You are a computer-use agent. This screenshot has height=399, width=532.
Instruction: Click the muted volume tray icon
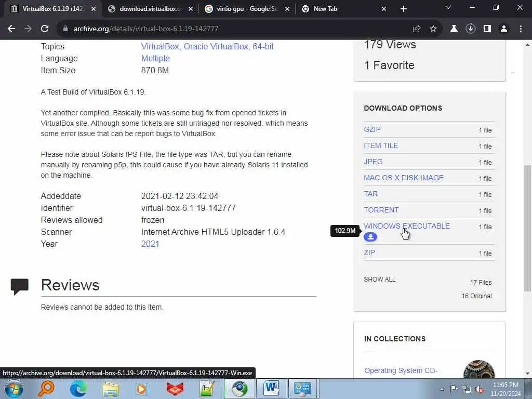(x=480, y=390)
